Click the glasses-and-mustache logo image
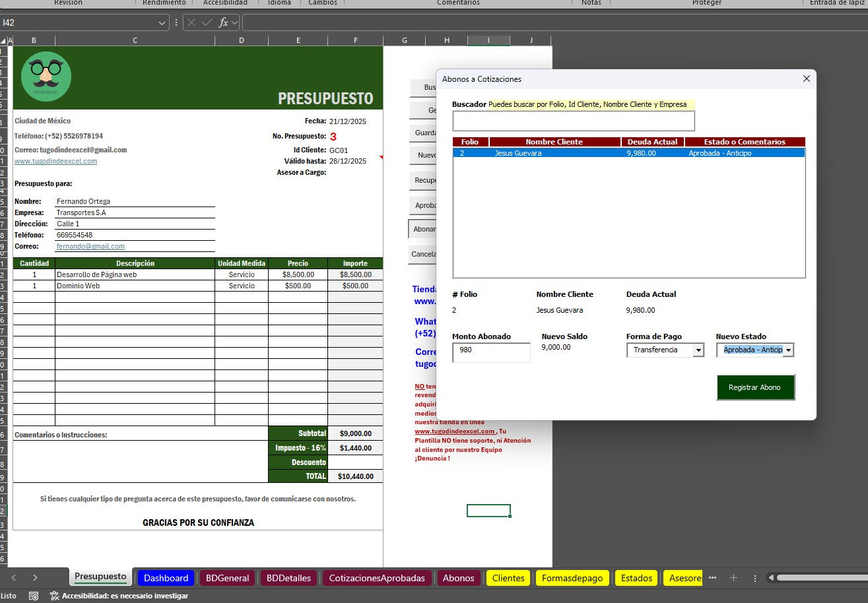 point(46,77)
